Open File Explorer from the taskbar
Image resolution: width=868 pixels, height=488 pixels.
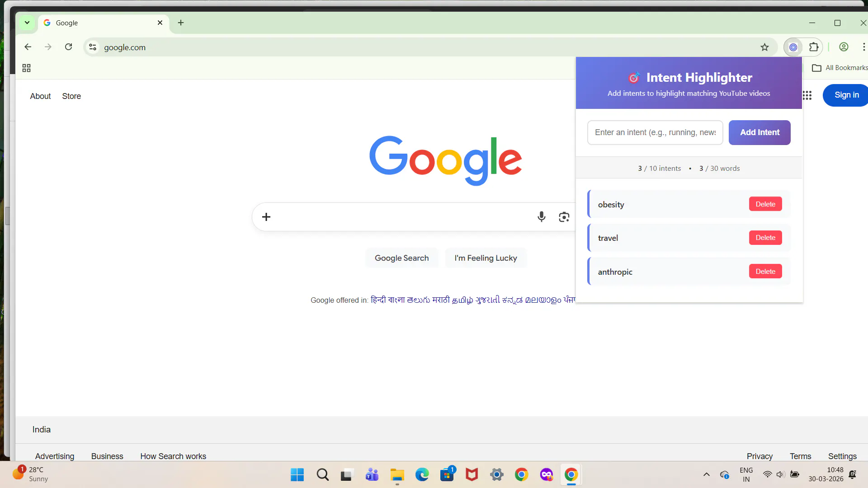pyautogui.click(x=397, y=475)
